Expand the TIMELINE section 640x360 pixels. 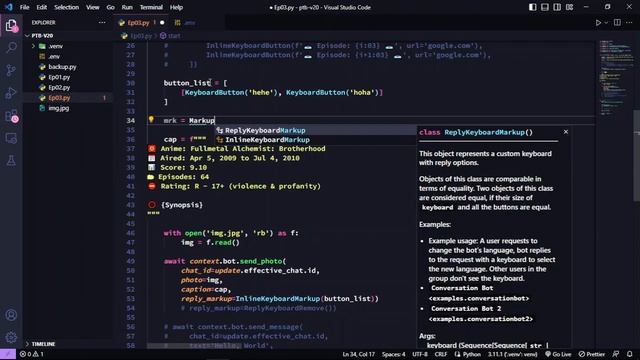tap(68, 344)
